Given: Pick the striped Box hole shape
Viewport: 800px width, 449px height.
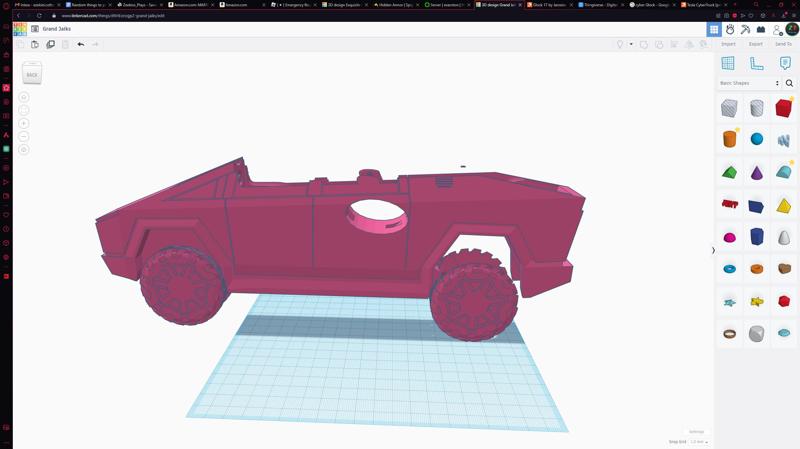Looking at the screenshot, I should point(730,108).
